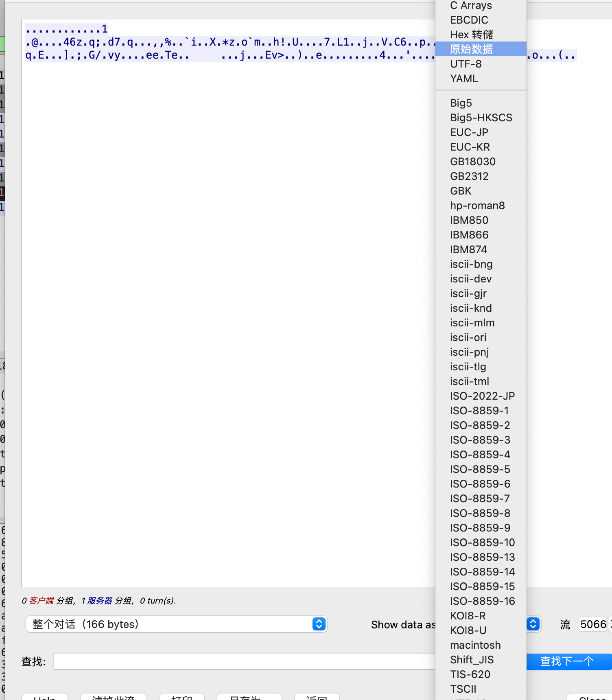
Task: Select KOI8-R encoding
Action: (x=468, y=616)
